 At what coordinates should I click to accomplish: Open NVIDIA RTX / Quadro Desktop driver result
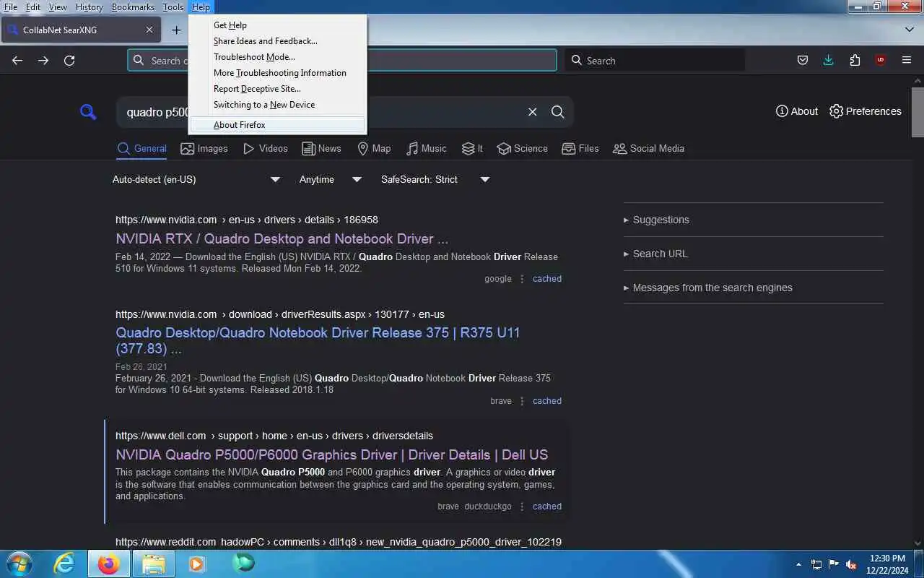coord(282,239)
